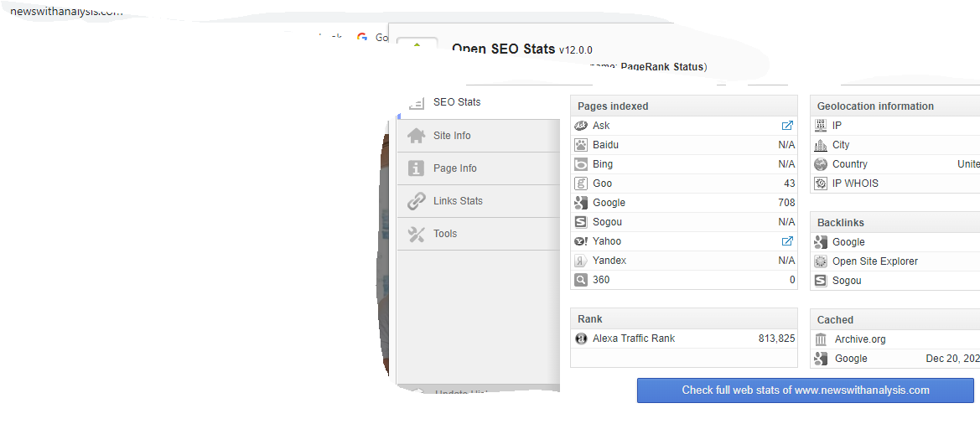Click Alexa Traffic Rank value 813,825
980x424 pixels.
pos(777,339)
